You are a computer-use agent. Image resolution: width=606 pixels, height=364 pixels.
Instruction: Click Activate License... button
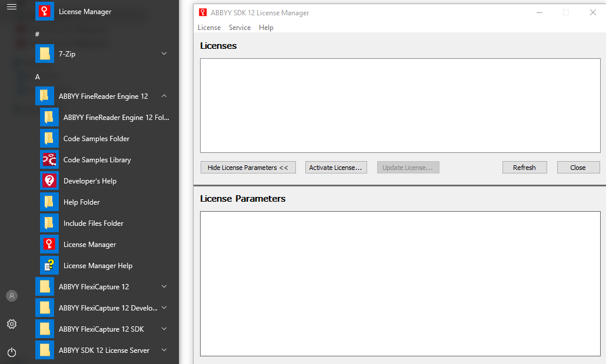click(x=336, y=168)
